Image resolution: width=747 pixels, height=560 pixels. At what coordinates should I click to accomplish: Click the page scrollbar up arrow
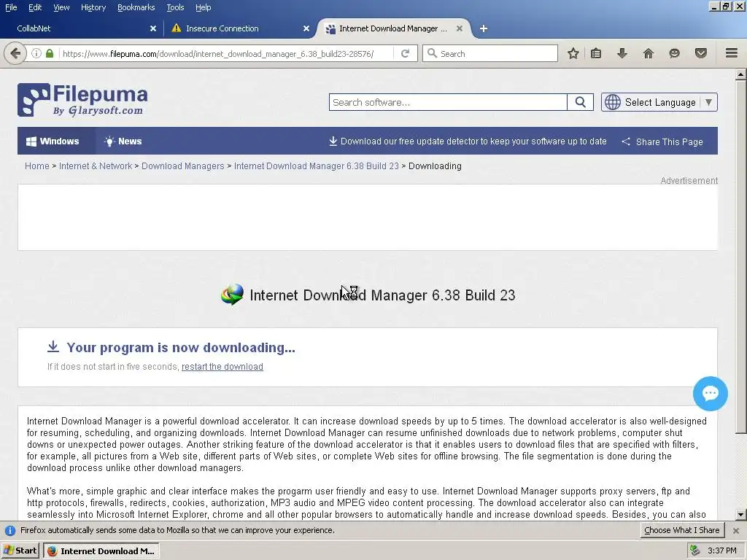(741, 74)
